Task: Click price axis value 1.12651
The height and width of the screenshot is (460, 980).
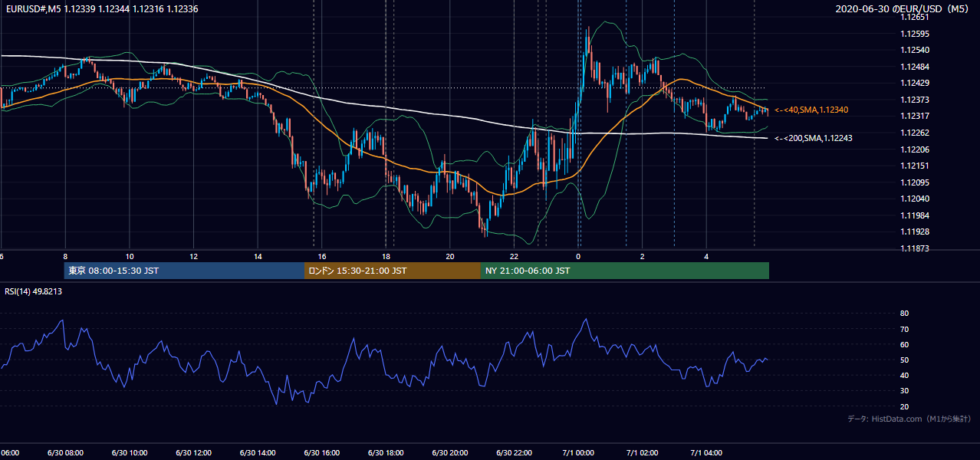Action: click(915, 16)
